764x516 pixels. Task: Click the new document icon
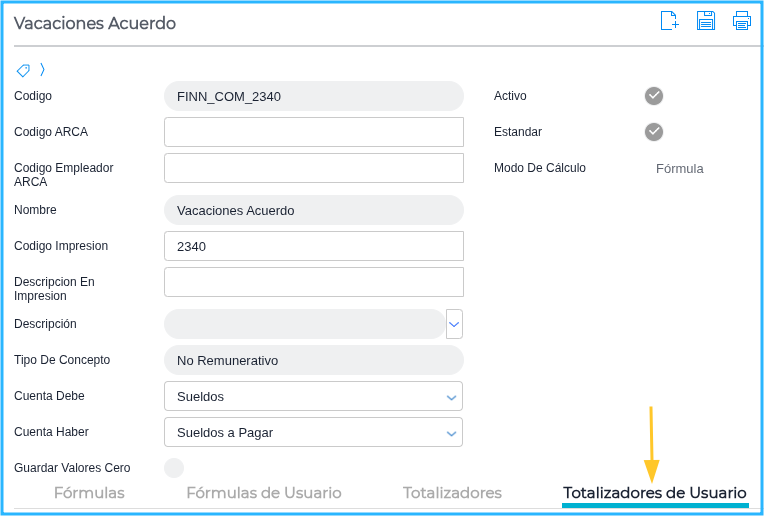669,21
